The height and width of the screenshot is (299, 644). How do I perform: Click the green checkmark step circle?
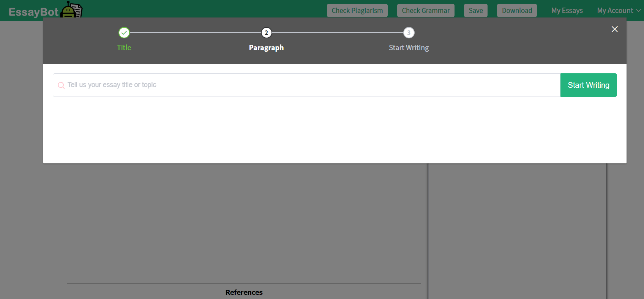click(124, 33)
